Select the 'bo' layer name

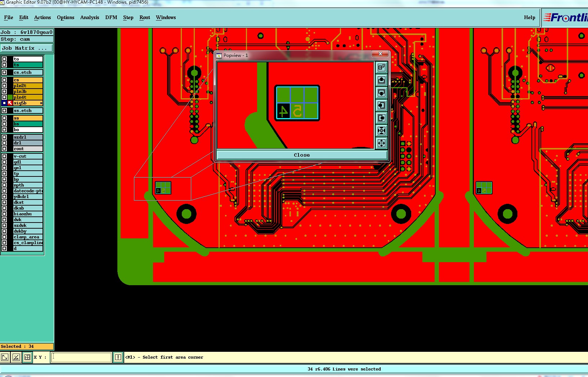(28, 130)
